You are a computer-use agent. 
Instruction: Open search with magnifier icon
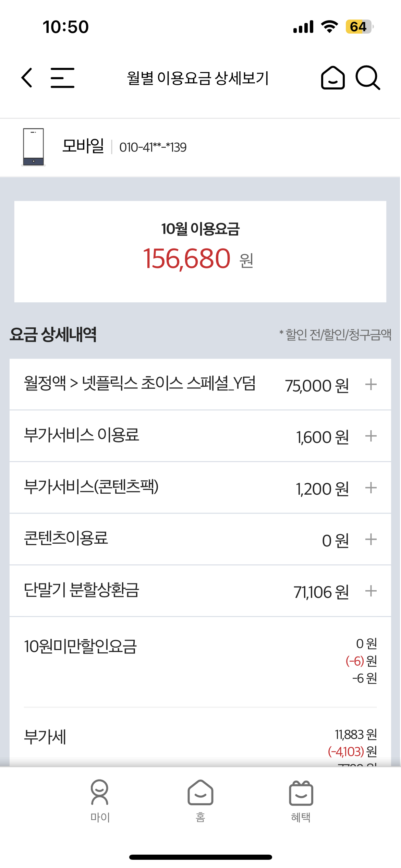click(368, 78)
